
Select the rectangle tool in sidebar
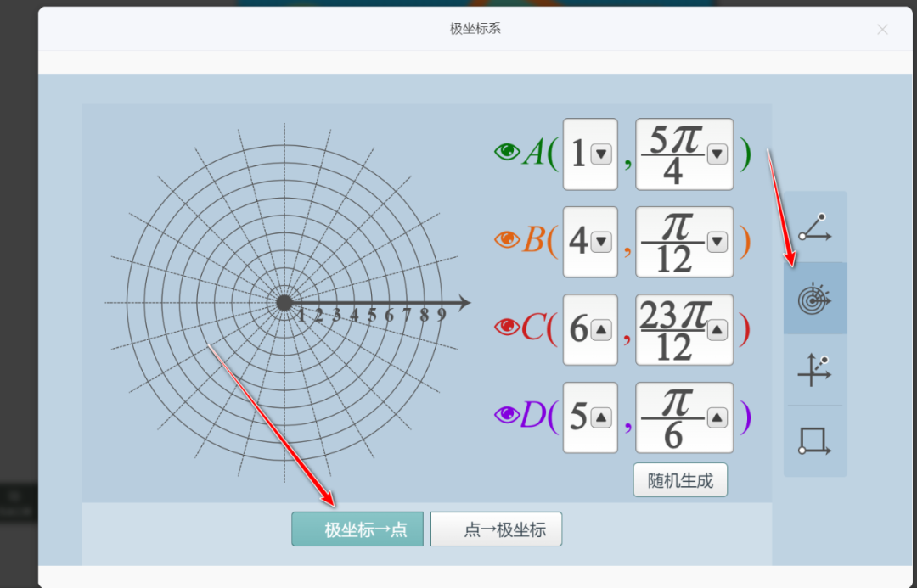(814, 441)
